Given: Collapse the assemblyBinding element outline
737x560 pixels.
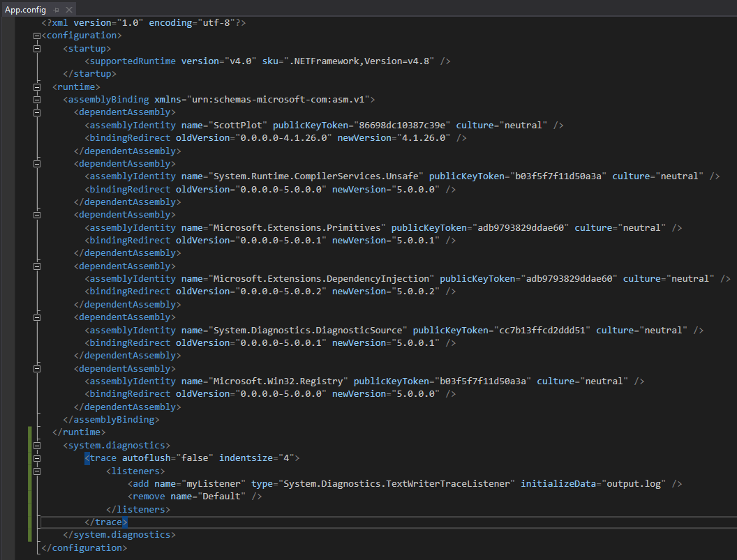Looking at the screenshot, I should [37, 100].
